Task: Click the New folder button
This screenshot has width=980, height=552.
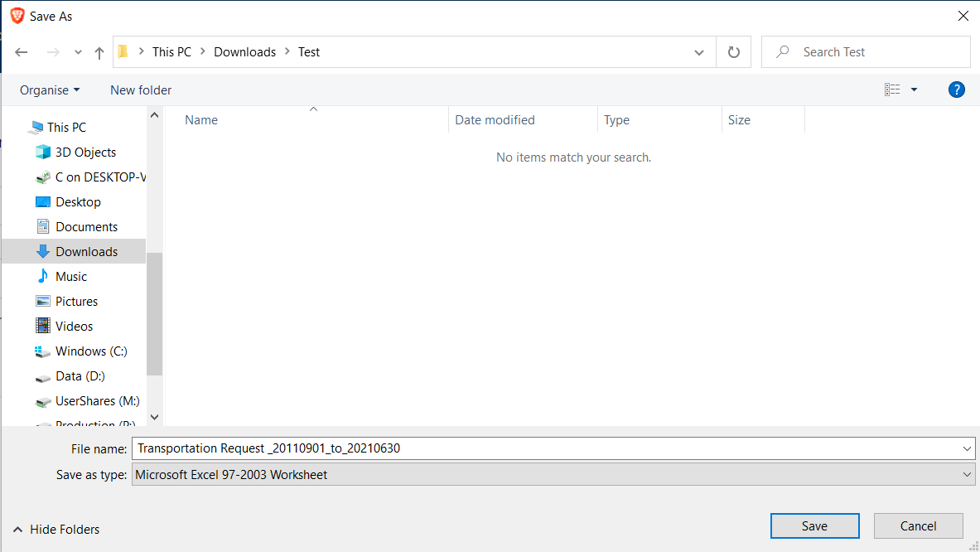Action: 140,90
